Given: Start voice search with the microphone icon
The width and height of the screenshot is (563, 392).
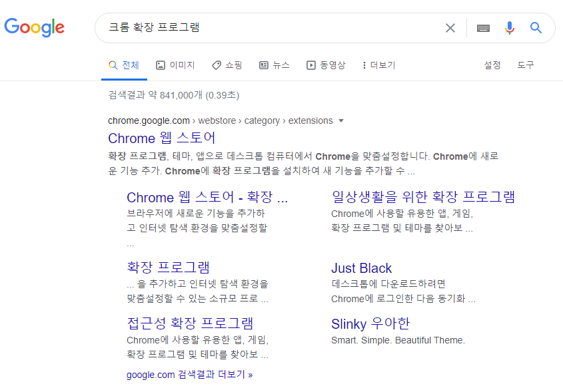Looking at the screenshot, I should (x=510, y=27).
